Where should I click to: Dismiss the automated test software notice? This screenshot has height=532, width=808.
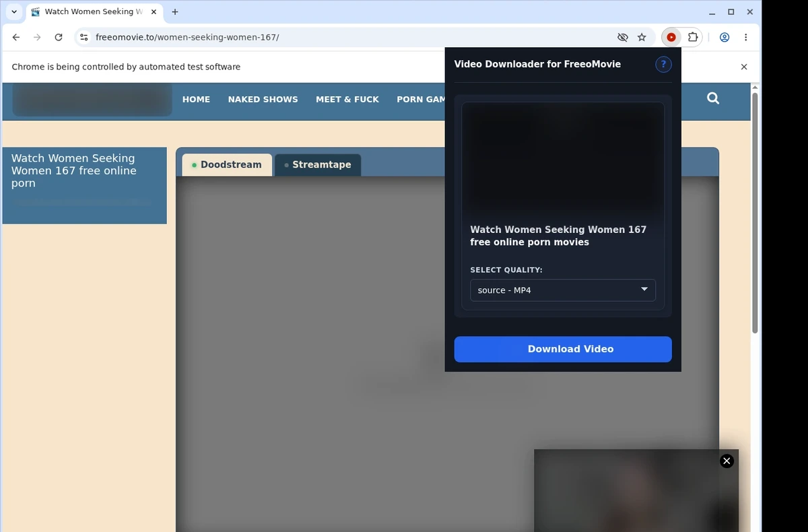744,67
